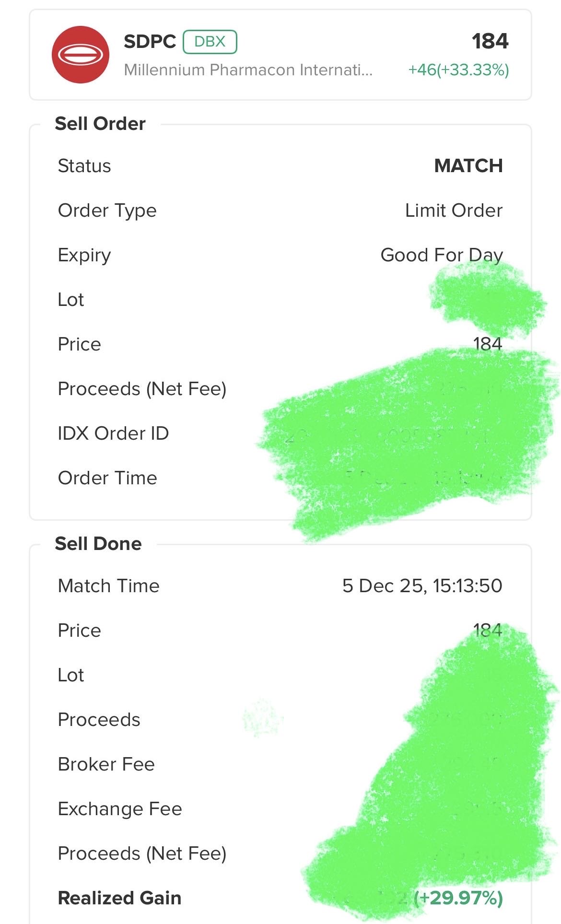Tap the red SDPC company logo

point(81,55)
